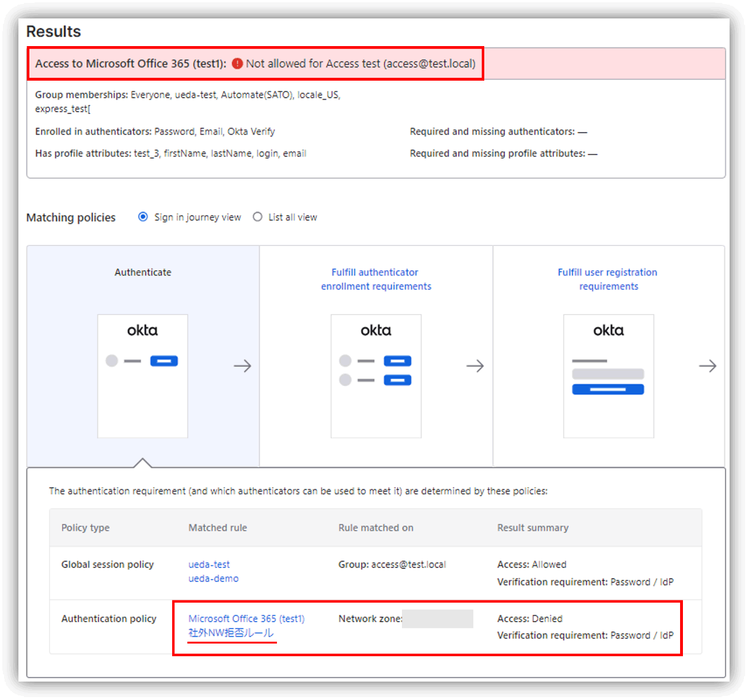
Task: Click the Network zone cell
Action: (405, 619)
